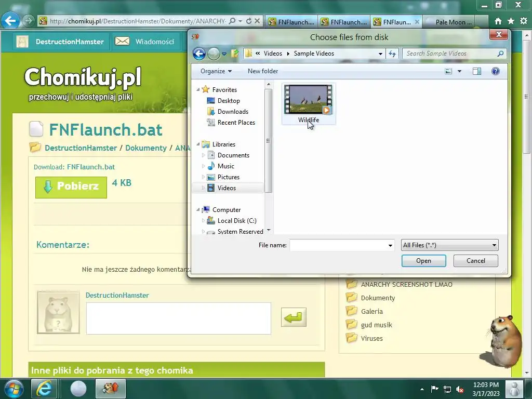Open Wiadomości messages tab

pyautogui.click(x=146, y=42)
